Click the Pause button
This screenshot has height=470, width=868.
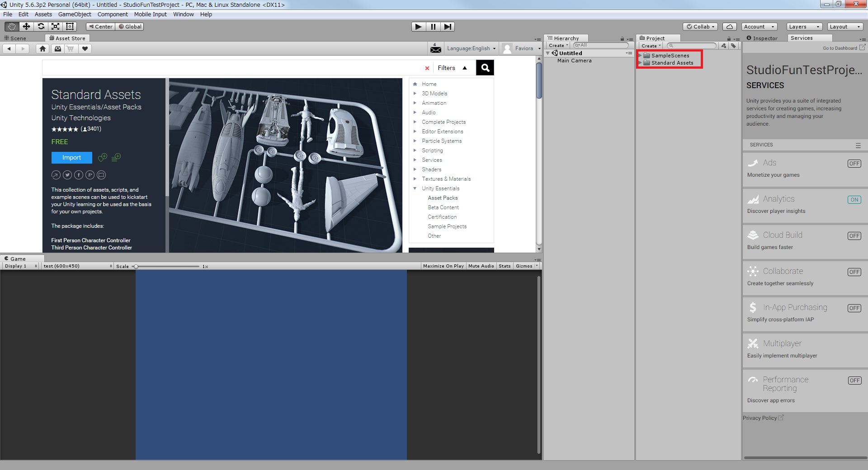tap(433, 27)
